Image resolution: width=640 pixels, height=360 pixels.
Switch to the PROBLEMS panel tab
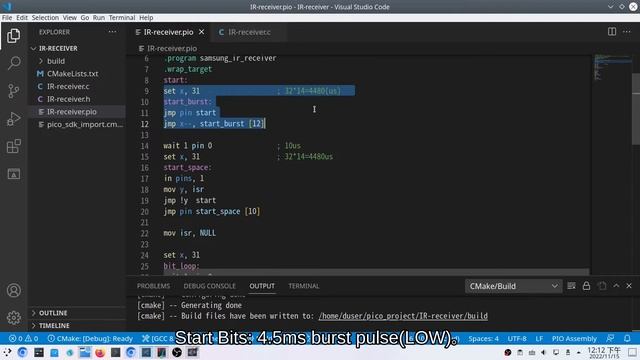(x=153, y=286)
